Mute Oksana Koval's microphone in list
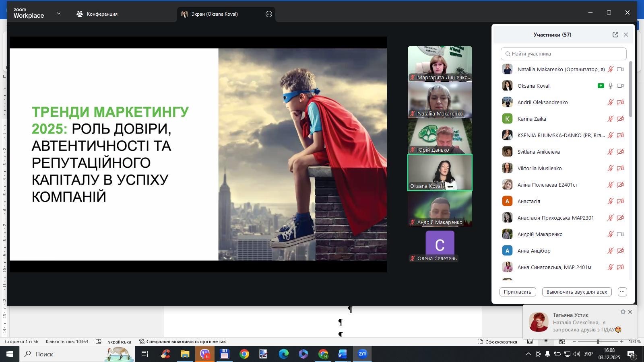The image size is (644, 362). (611, 86)
